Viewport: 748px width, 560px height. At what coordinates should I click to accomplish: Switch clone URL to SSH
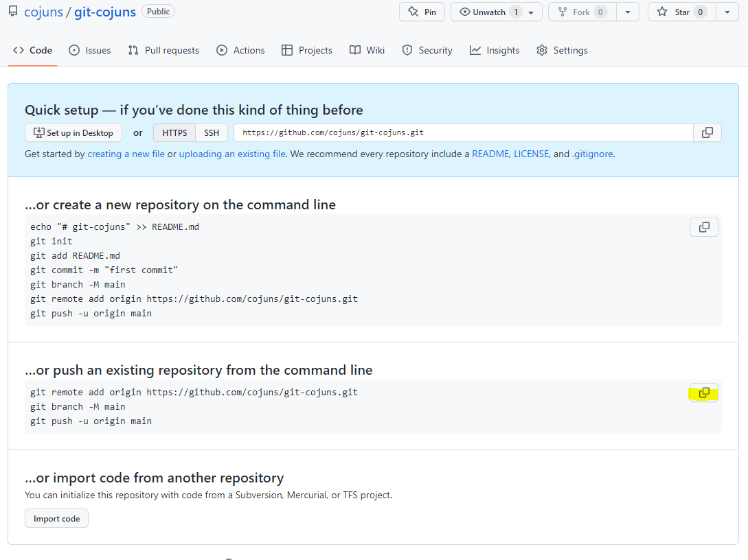click(x=212, y=132)
